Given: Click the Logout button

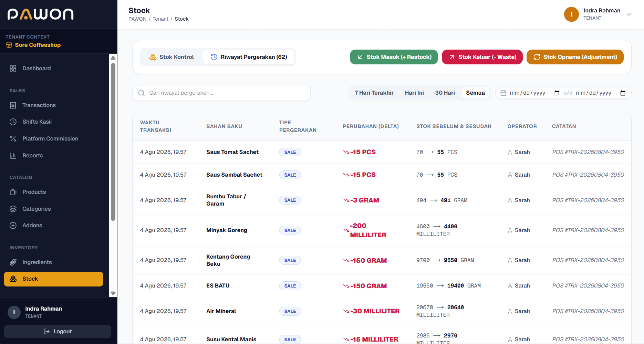Looking at the screenshot, I should click(x=58, y=332).
